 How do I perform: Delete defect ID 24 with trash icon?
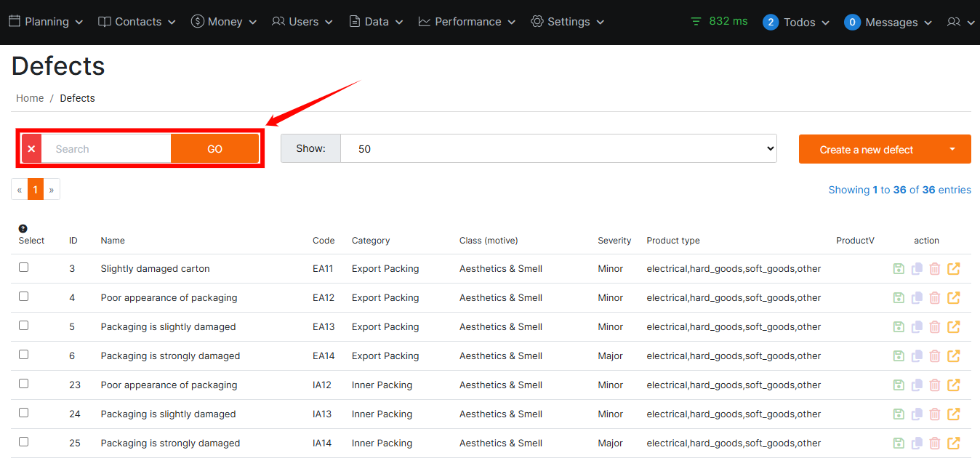coord(935,414)
